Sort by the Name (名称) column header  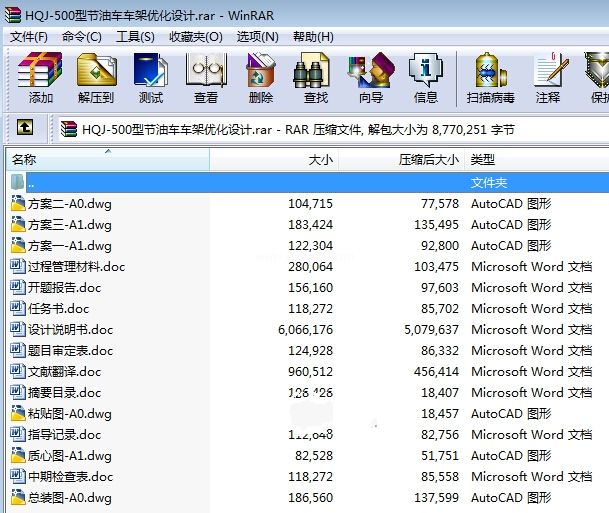(108, 159)
